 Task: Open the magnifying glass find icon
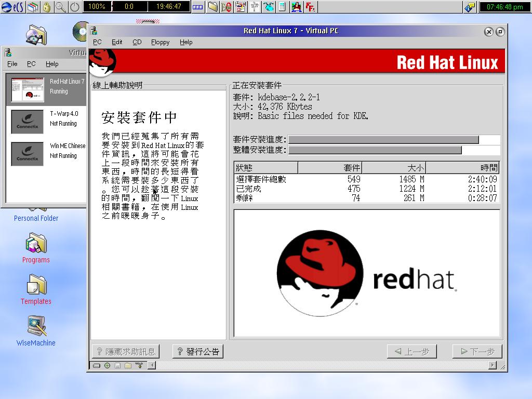pos(61,7)
